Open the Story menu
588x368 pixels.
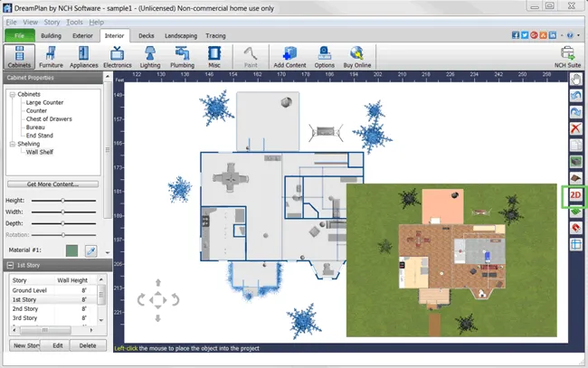[52, 22]
